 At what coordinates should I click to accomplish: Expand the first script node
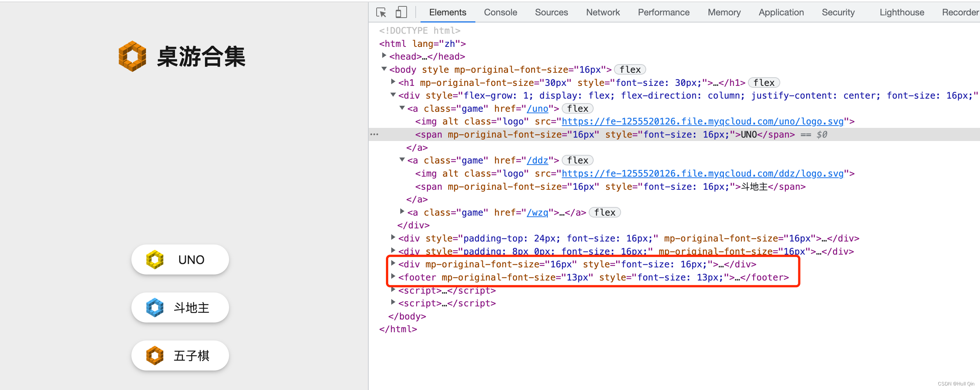pyautogui.click(x=393, y=290)
